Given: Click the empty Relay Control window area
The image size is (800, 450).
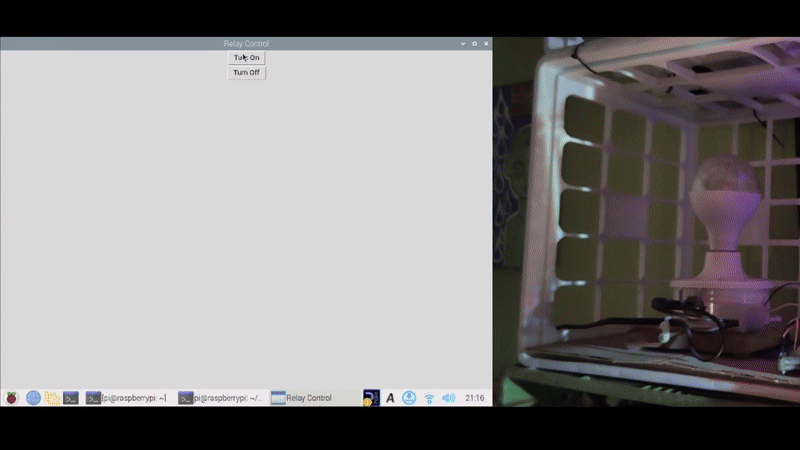Looking at the screenshot, I should pos(246,230).
